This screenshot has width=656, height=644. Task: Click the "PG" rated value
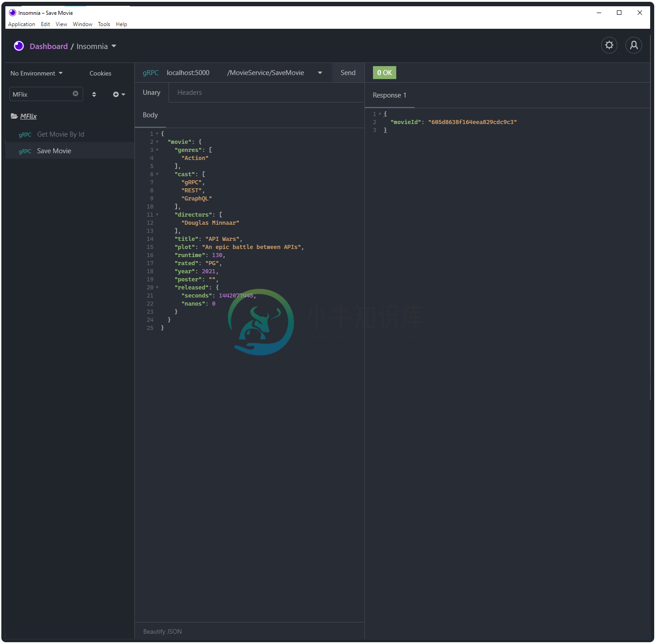point(212,263)
